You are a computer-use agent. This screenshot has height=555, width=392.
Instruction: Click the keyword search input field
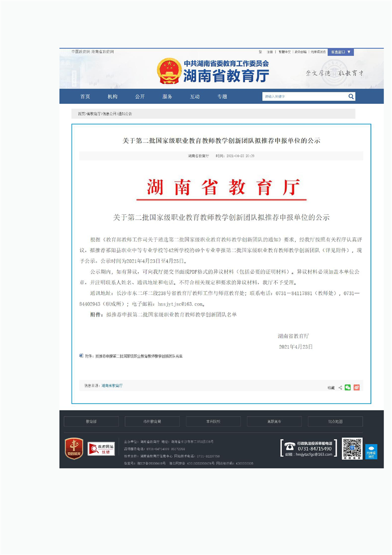303,96
